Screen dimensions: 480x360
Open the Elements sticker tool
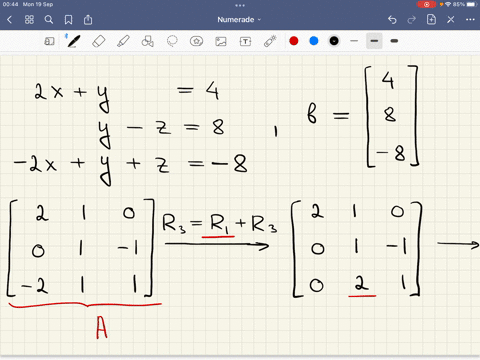pos(196,41)
